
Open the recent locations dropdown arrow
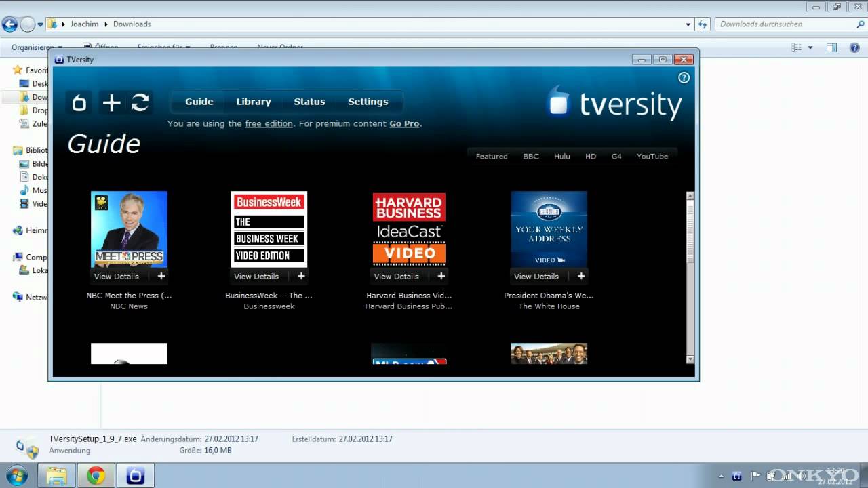(41, 24)
